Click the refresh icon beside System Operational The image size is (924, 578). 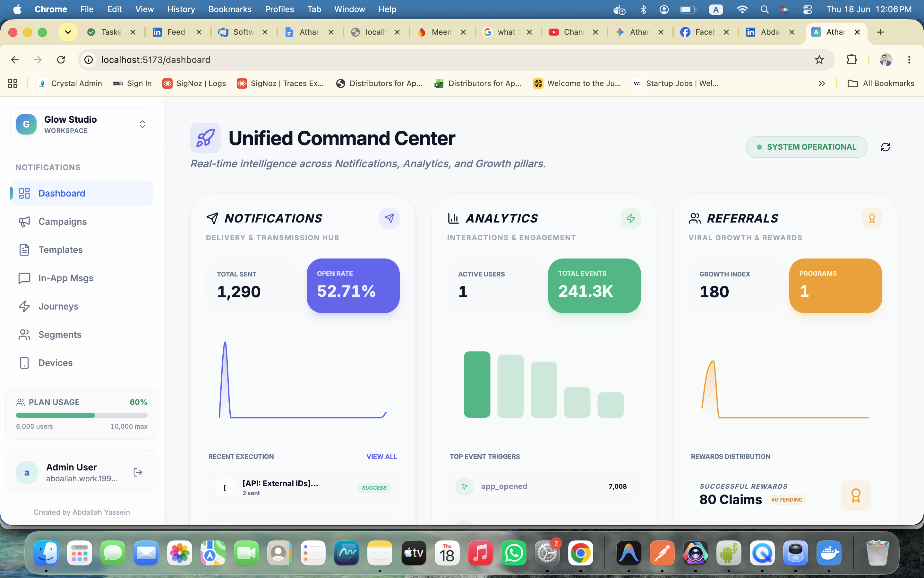pyautogui.click(x=885, y=147)
